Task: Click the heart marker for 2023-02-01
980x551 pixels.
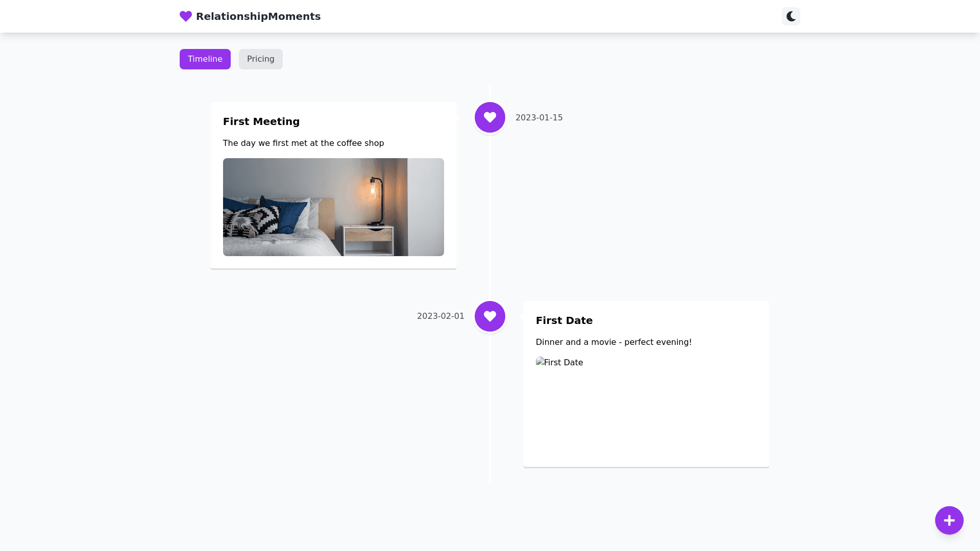Action: pos(489,316)
